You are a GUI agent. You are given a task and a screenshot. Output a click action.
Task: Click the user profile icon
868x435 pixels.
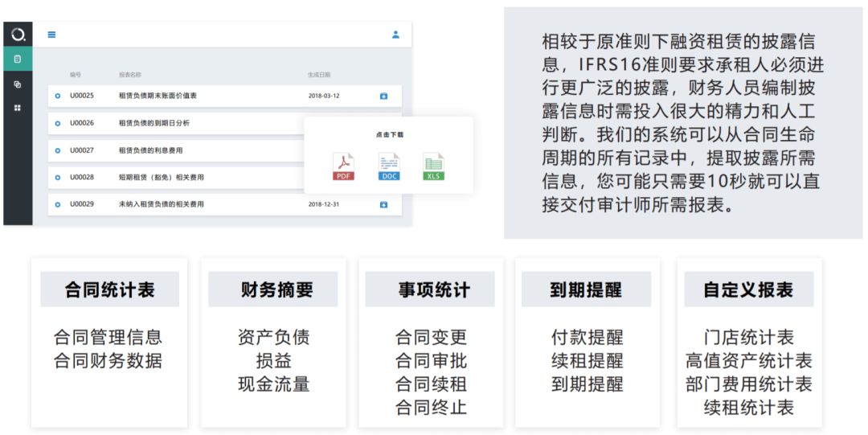(395, 35)
